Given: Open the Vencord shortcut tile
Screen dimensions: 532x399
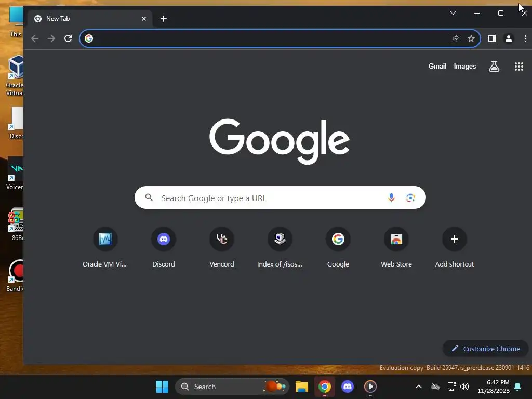Looking at the screenshot, I should (222, 248).
